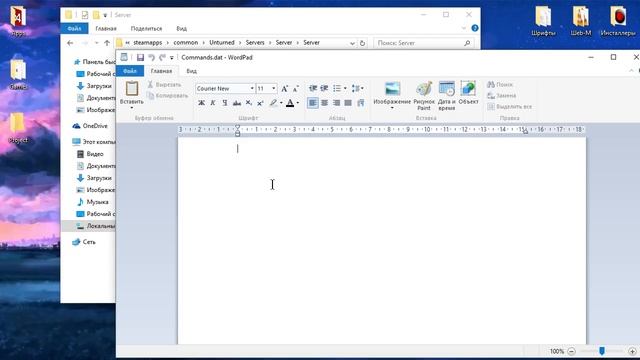
Task: Click the Дата и время icon
Action: click(x=447, y=89)
